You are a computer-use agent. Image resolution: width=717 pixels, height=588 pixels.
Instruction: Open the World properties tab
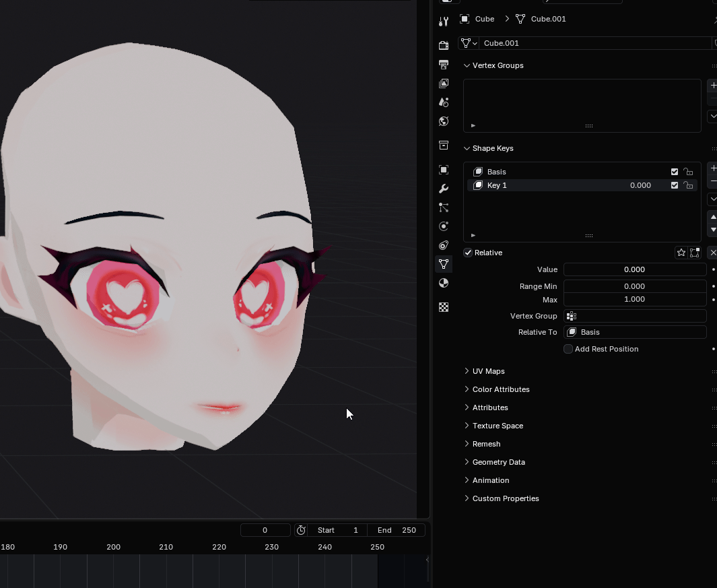[x=444, y=121]
